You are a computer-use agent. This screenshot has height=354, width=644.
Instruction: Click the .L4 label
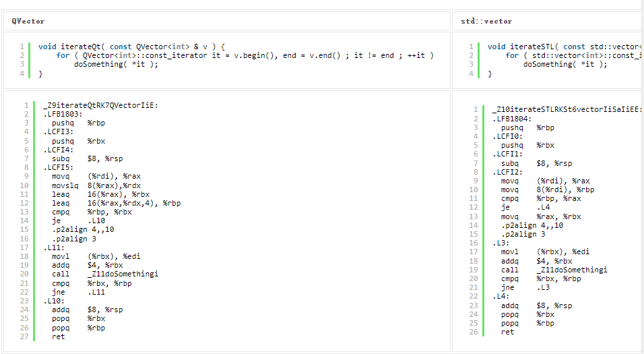[x=501, y=297]
